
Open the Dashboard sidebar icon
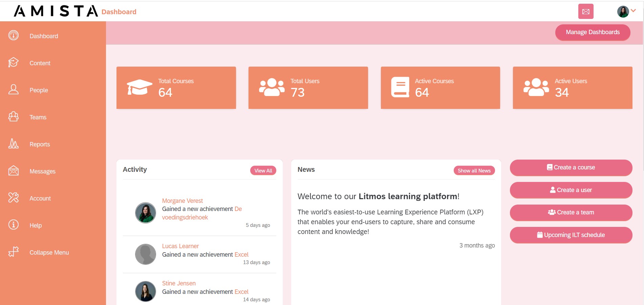(13, 36)
